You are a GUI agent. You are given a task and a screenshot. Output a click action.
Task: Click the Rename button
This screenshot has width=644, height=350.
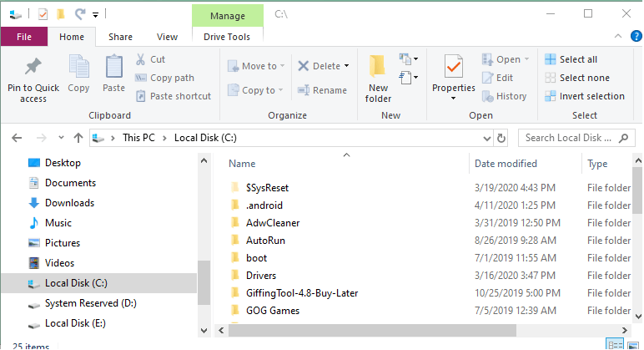click(x=322, y=90)
